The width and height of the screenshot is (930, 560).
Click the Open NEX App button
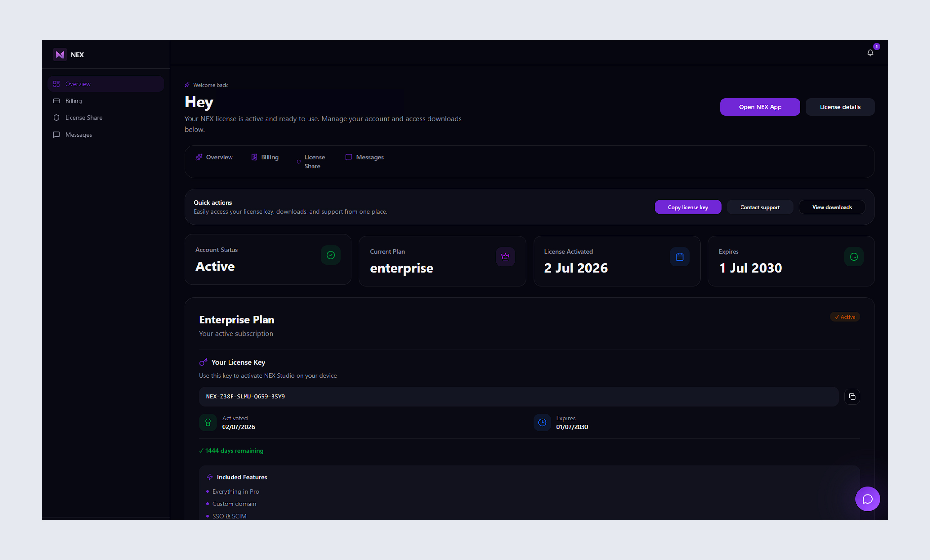tap(760, 107)
